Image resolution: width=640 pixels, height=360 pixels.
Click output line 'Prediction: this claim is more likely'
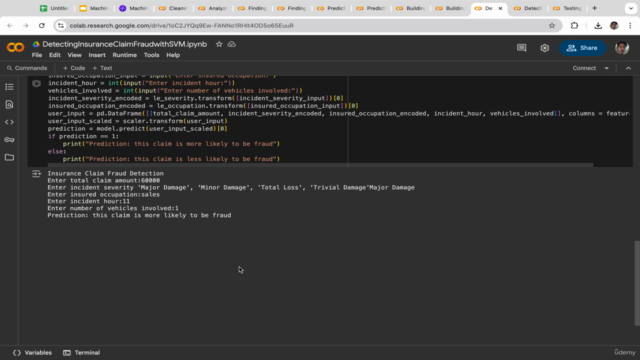(x=139, y=215)
